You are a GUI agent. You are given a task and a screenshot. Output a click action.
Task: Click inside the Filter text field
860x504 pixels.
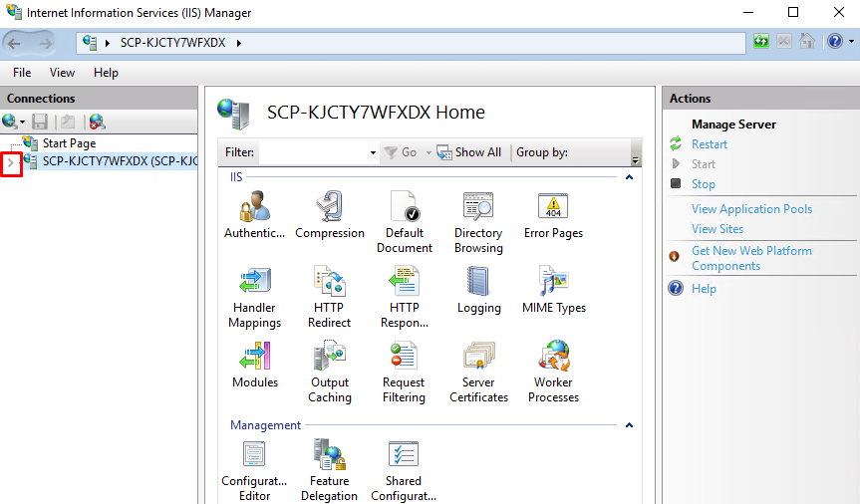click(x=314, y=152)
